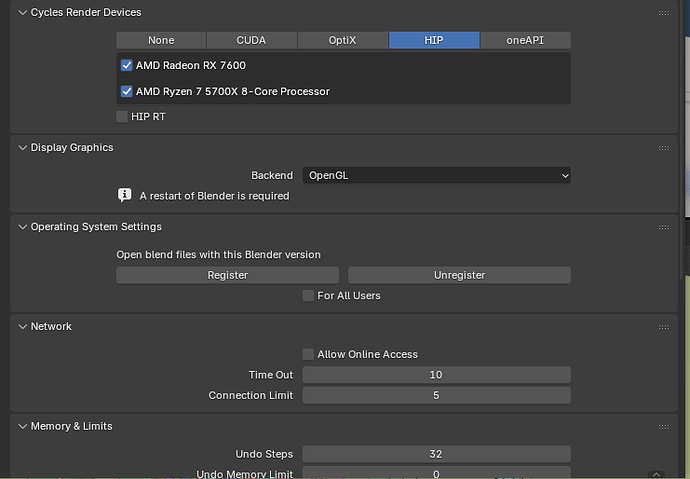Click the restart required info icon
The image size is (690, 479).
coord(125,195)
